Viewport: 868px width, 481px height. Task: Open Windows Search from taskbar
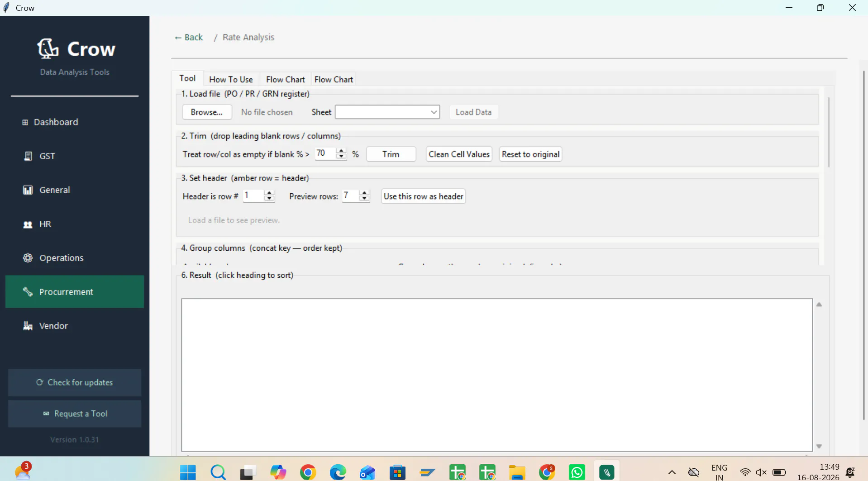(218, 472)
